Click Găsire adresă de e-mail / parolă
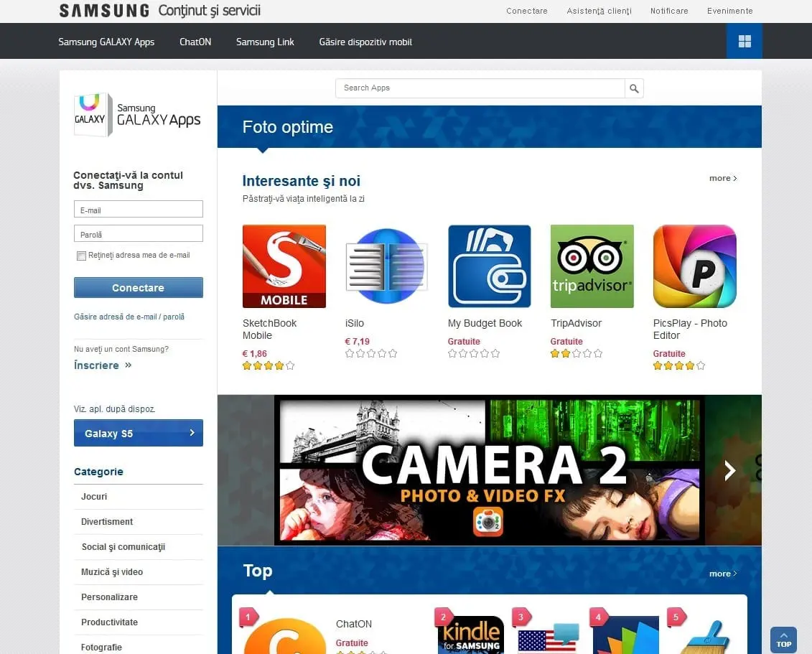 [129, 317]
